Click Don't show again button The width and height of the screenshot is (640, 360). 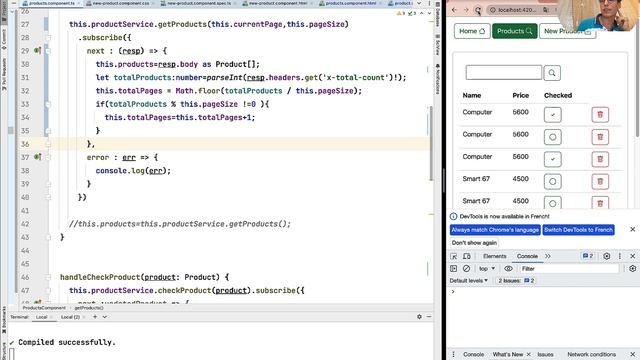click(x=474, y=243)
